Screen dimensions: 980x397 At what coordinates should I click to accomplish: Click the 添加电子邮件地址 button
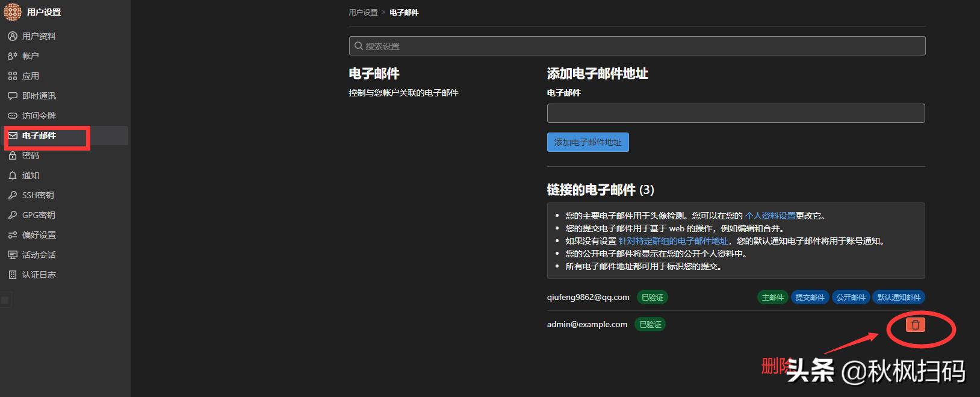[588, 142]
